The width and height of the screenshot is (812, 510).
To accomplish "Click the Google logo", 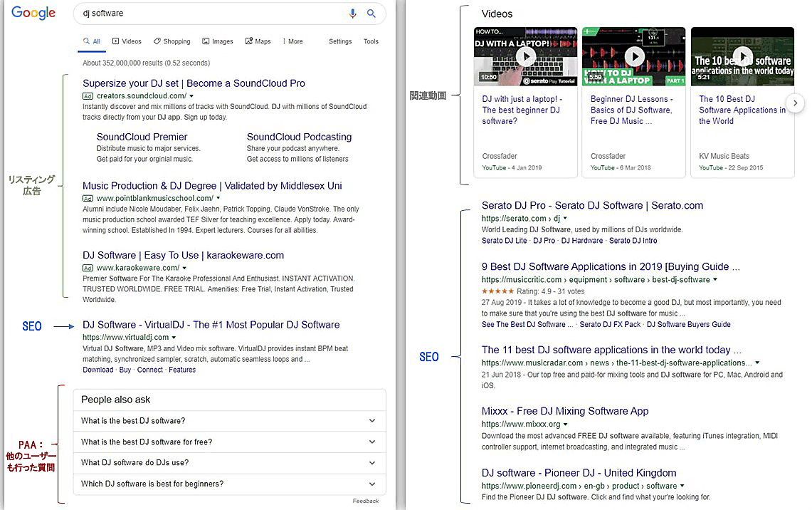I will pyautogui.click(x=33, y=14).
